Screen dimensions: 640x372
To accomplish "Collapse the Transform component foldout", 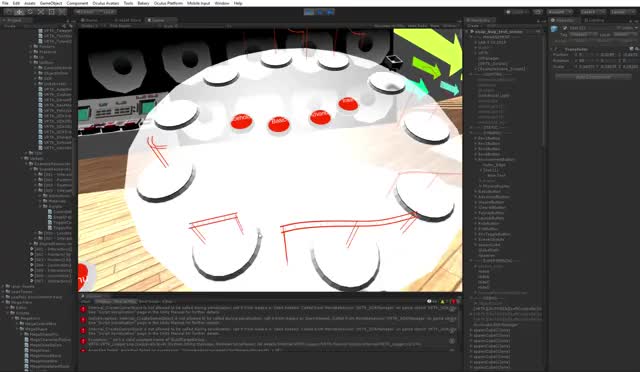I will click(x=552, y=49).
